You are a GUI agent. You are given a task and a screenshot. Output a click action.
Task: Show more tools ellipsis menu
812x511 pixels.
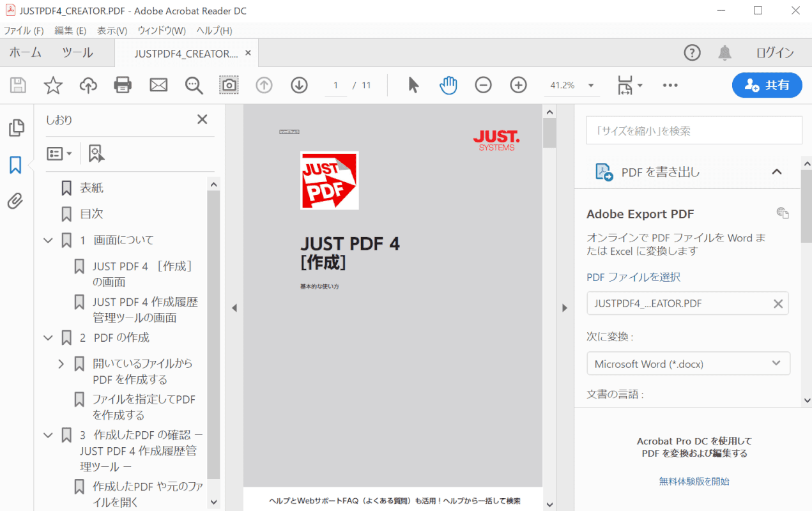coord(670,85)
